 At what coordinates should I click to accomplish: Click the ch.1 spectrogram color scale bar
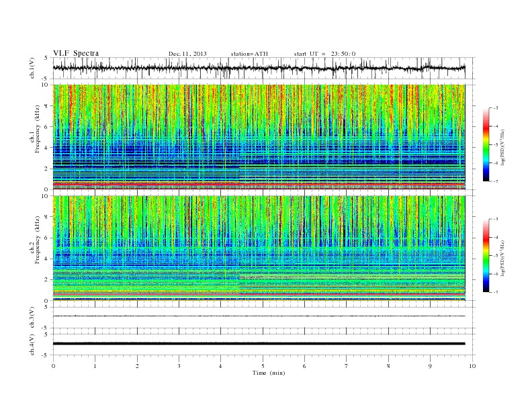coord(486,145)
